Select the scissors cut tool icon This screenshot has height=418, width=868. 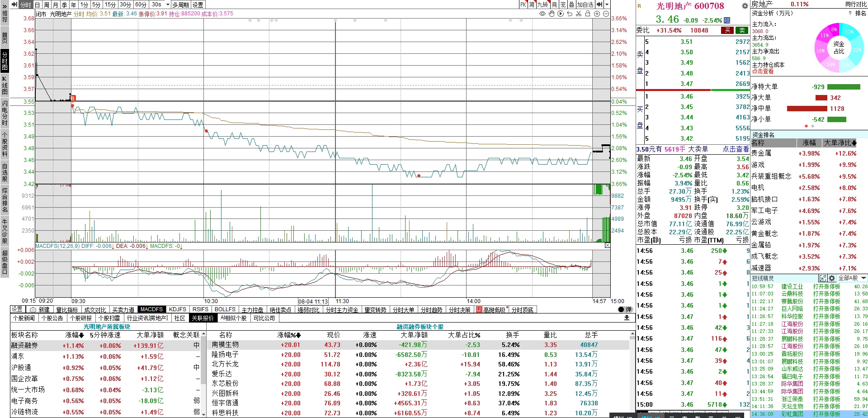pyautogui.click(x=579, y=14)
